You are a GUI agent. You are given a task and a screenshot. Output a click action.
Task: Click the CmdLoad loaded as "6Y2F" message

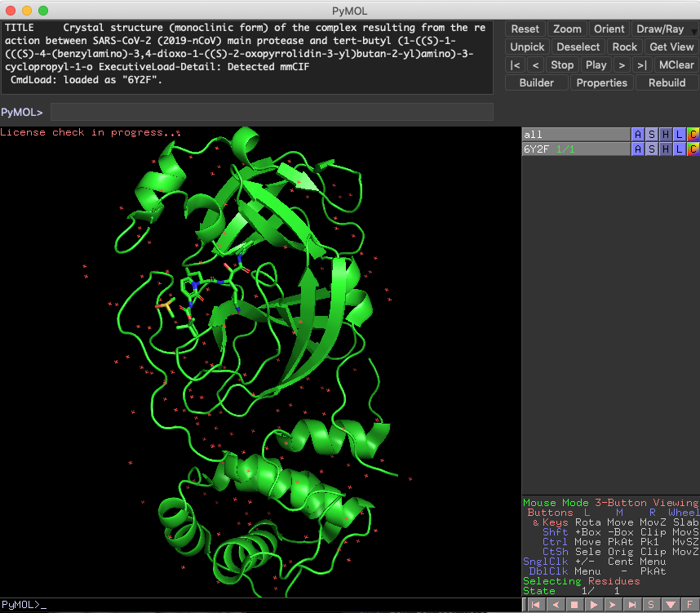[86, 80]
